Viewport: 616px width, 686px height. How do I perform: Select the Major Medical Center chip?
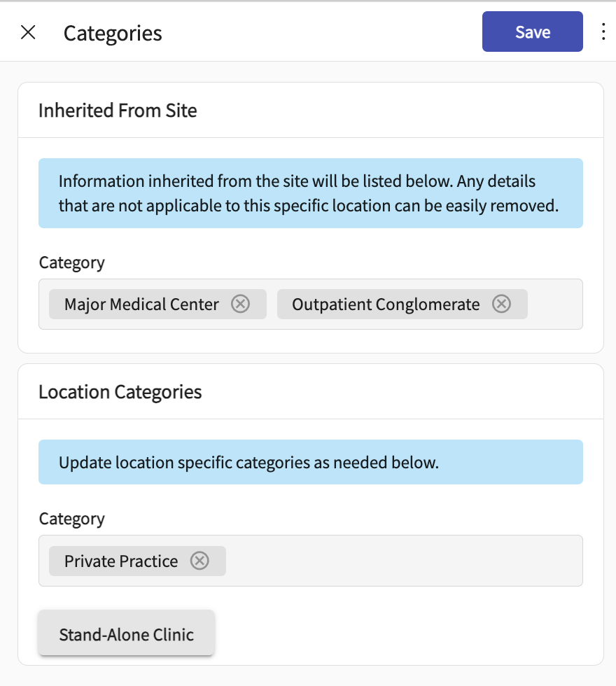141,304
